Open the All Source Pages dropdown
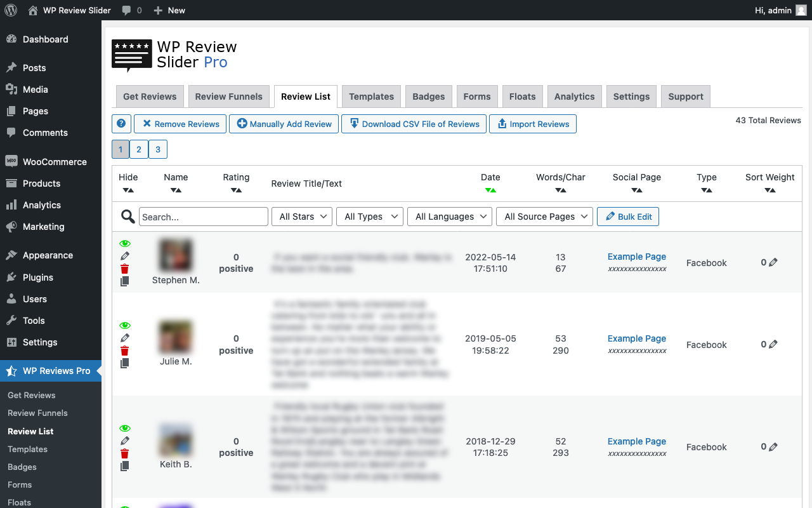This screenshot has height=508, width=812. (x=544, y=217)
